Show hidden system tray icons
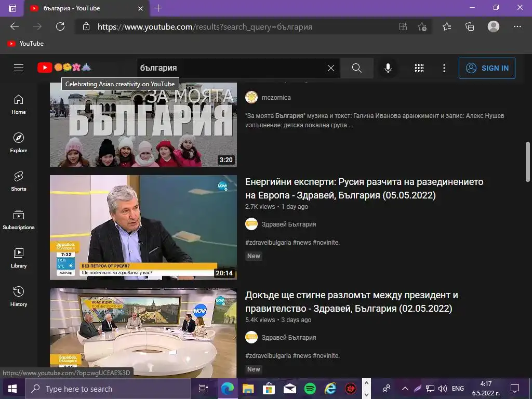 (405, 389)
